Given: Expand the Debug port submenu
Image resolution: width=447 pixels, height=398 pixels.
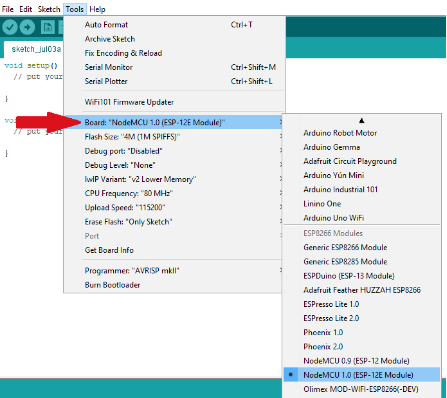Looking at the screenshot, I should 174,151.
